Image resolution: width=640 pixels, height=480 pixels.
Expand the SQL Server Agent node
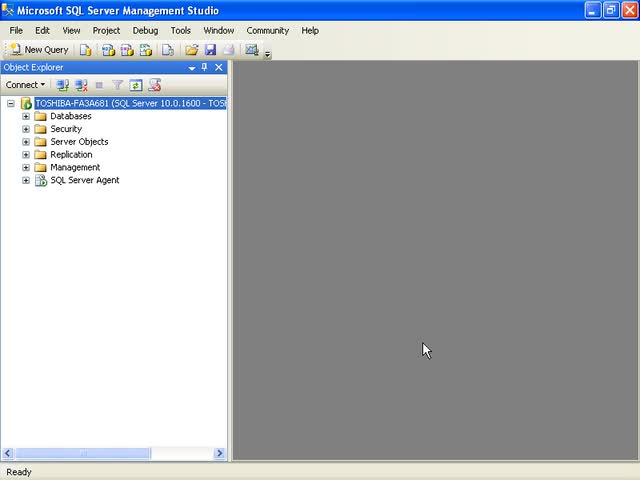click(x=26, y=180)
